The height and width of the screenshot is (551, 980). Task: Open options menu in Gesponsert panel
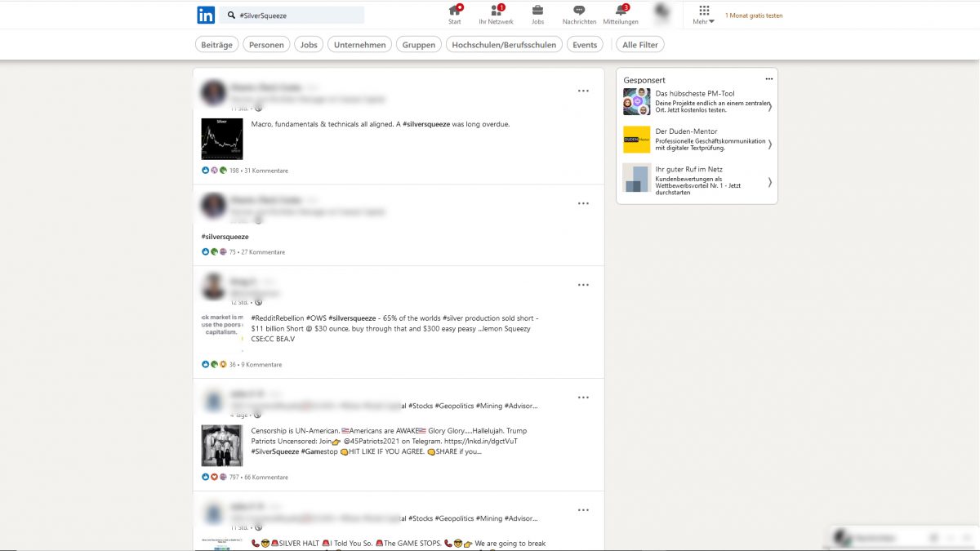click(x=768, y=79)
